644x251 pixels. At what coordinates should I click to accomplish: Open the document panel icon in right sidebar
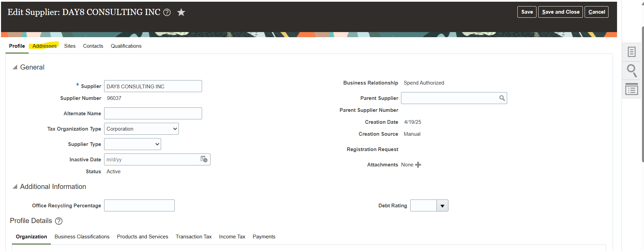(x=632, y=52)
